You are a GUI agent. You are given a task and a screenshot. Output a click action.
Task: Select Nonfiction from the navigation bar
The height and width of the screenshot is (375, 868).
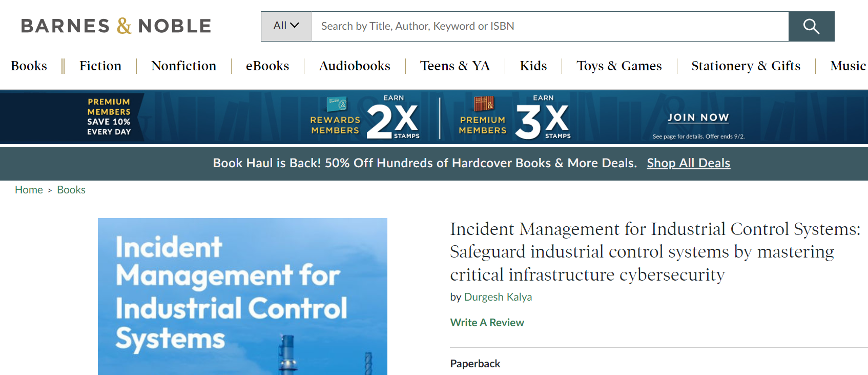point(183,66)
